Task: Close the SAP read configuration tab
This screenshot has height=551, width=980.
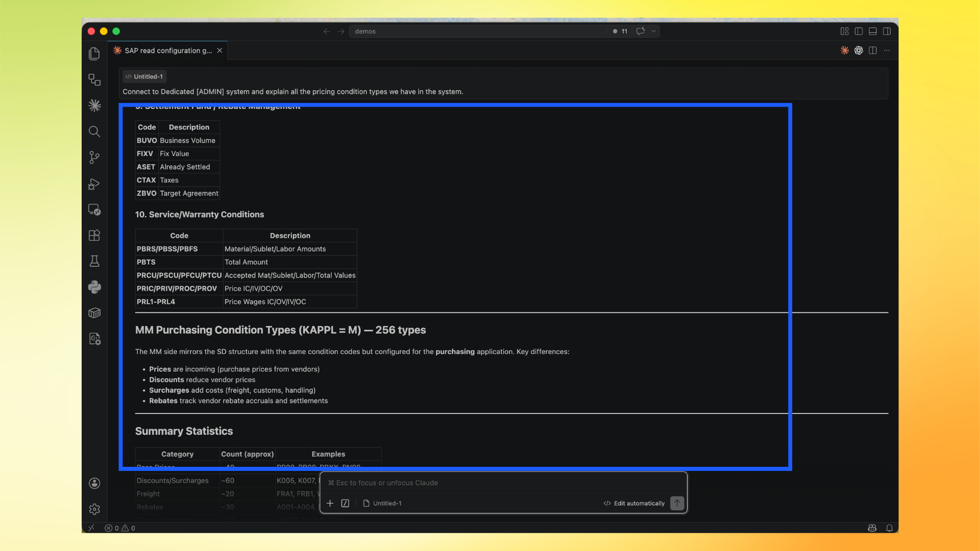Action: click(x=219, y=51)
